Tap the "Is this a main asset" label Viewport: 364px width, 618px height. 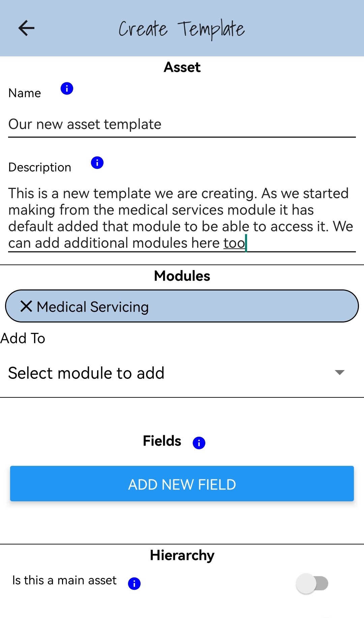point(64,580)
